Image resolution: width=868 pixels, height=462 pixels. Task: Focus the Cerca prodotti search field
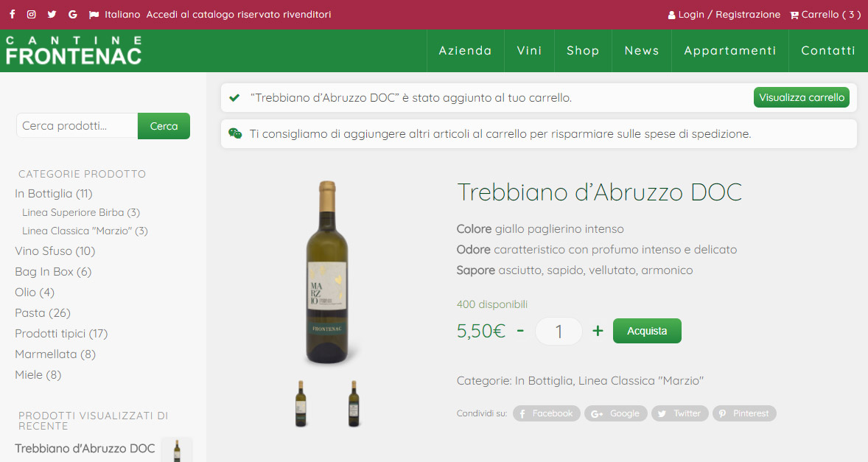pyautogui.click(x=77, y=125)
